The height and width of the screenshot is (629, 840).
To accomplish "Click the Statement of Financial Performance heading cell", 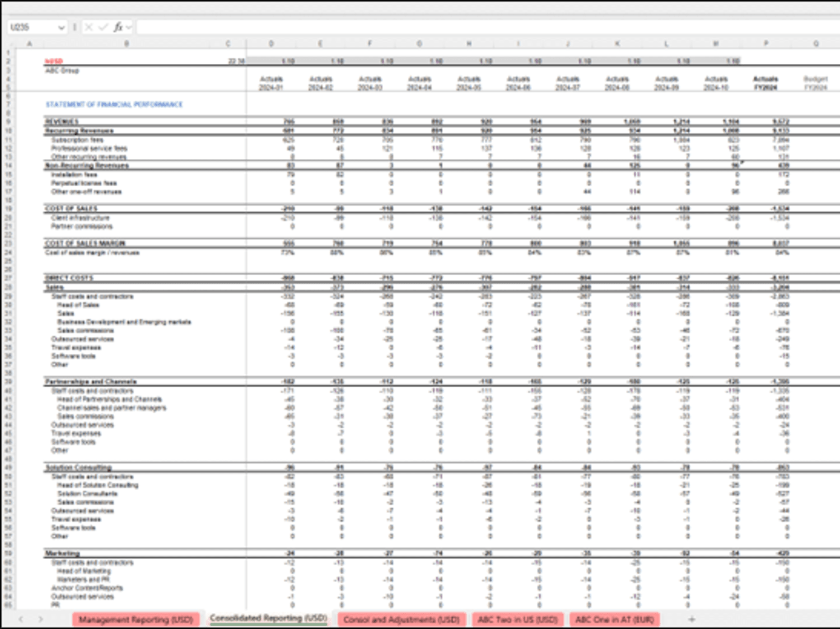I will [x=114, y=105].
